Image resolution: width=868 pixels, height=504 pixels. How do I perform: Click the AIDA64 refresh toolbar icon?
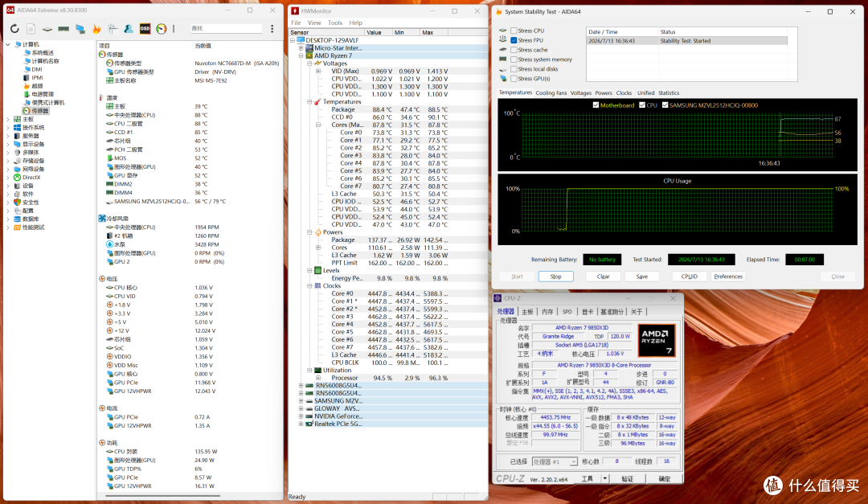point(14,29)
